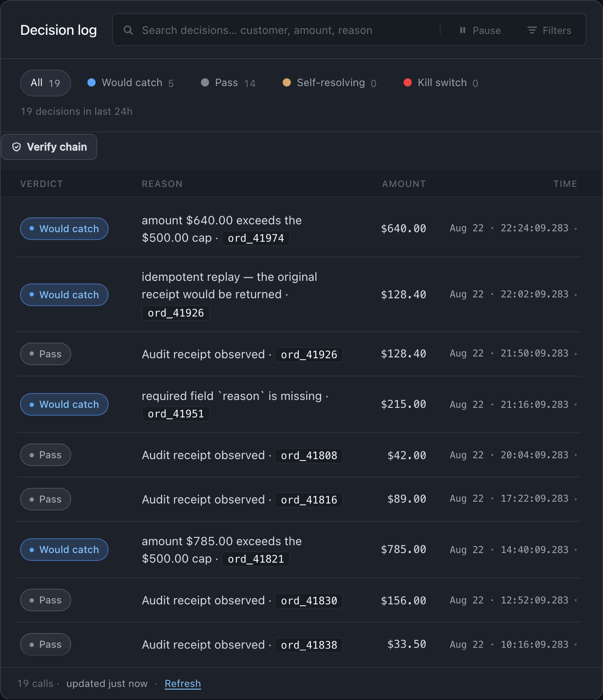Image resolution: width=603 pixels, height=700 pixels.
Task: Filter by Would catch verdicts
Action: coord(130,83)
